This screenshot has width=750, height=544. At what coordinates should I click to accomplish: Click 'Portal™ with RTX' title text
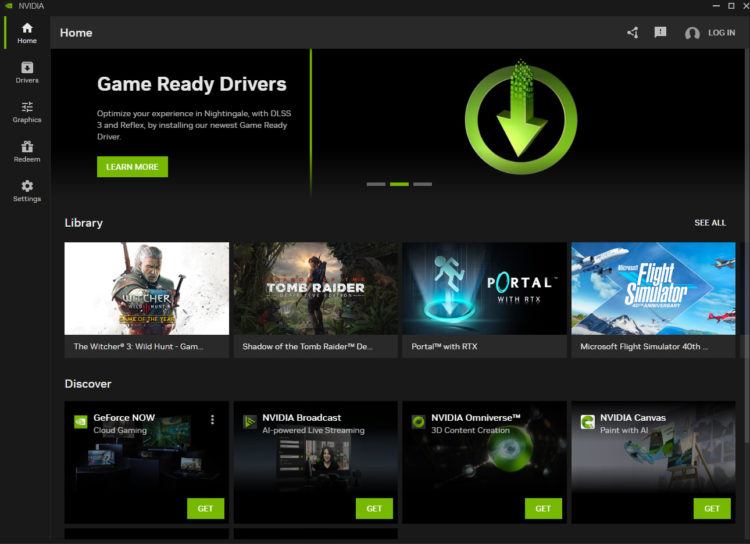[444, 346]
